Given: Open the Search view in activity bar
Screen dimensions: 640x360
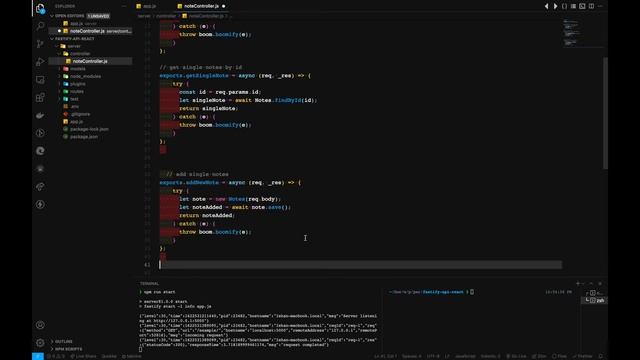Looking at the screenshot, I should click(40, 26).
